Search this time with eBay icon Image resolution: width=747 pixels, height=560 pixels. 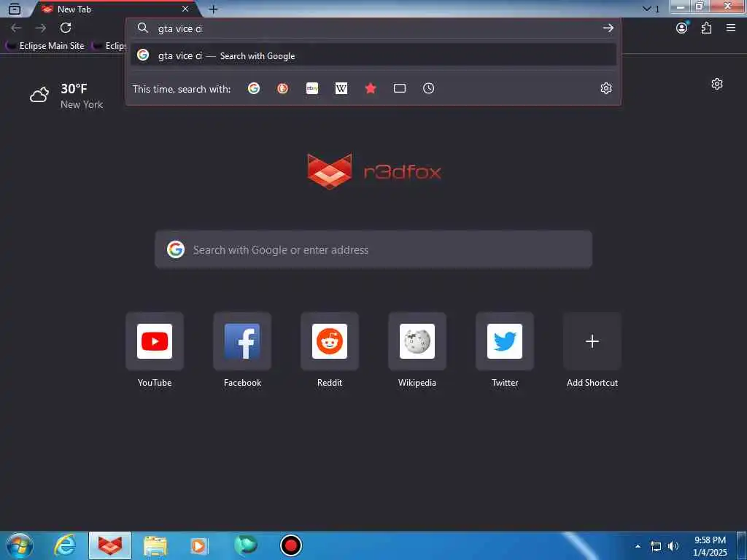pos(312,88)
